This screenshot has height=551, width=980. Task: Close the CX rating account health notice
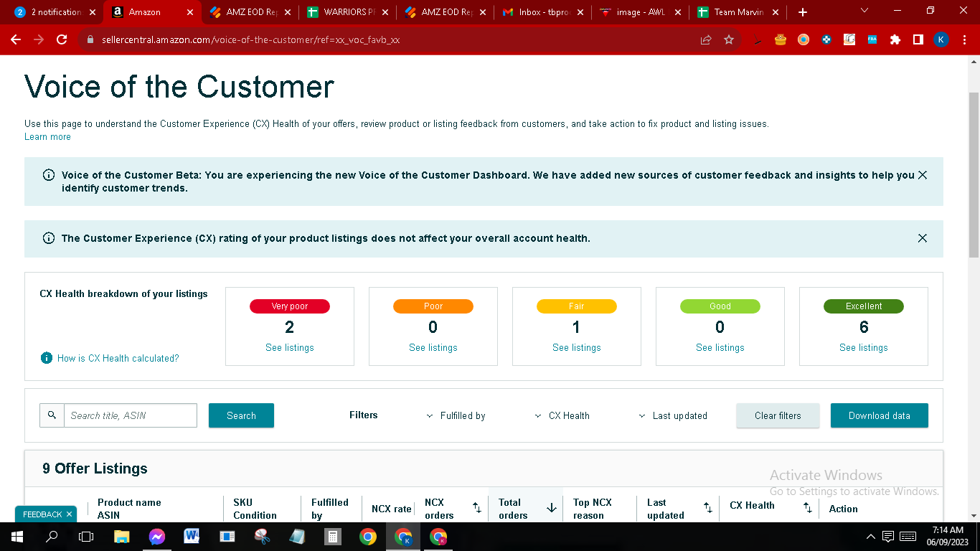(923, 238)
